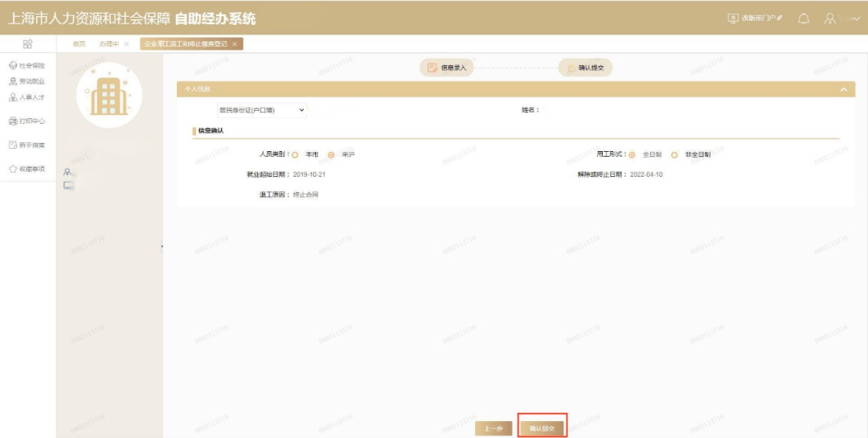Collapse the 个人信息 panel with the chevron
Viewport: 868px width, 438px height.
click(x=843, y=89)
